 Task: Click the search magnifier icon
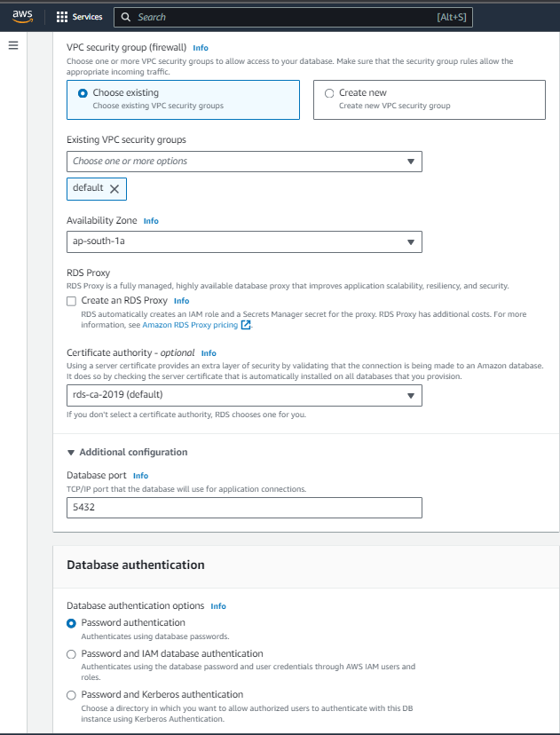coord(127,17)
